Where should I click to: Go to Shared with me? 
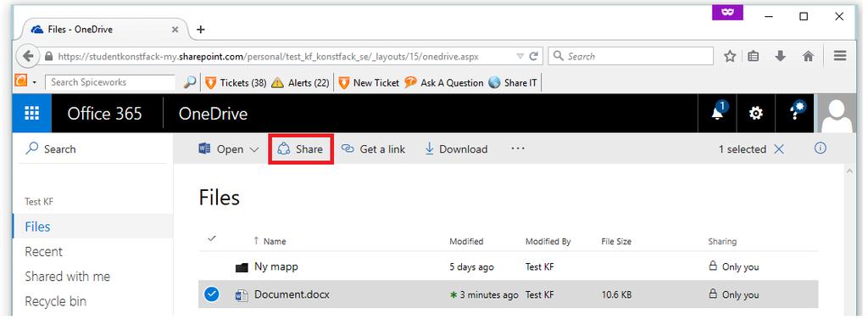point(68,277)
